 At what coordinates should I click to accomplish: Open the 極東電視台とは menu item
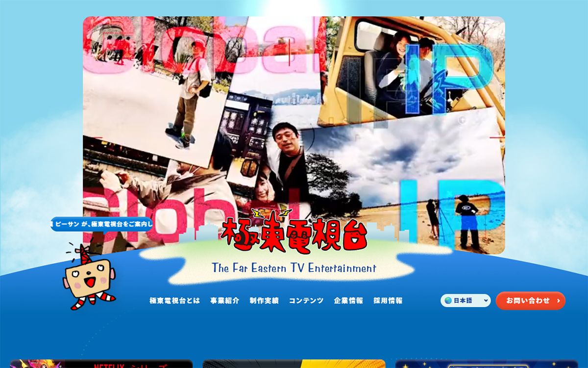coord(175,301)
